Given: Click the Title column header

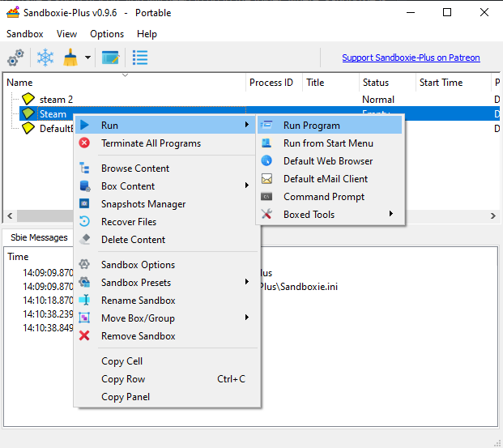Looking at the screenshot, I should click(x=330, y=83).
